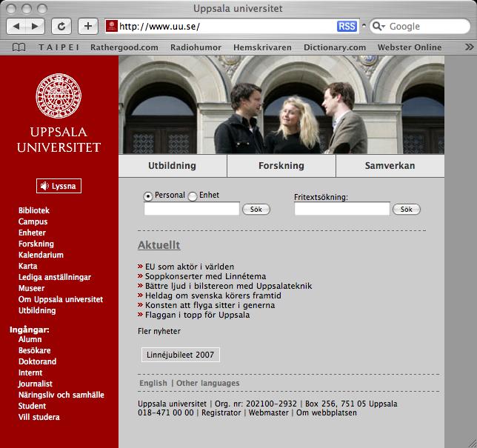The width and height of the screenshot is (477, 448).
Task: Open the Webster Online bookmark
Action: point(410,47)
